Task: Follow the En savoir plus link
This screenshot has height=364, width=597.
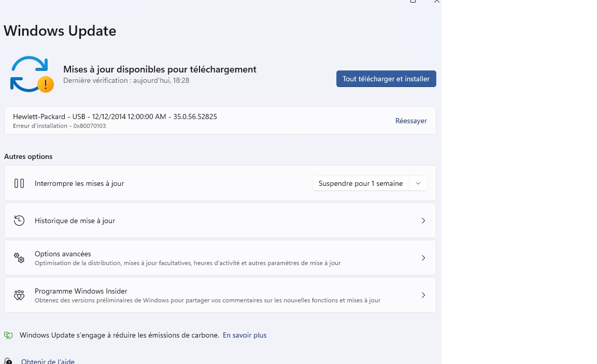Action: click(245, 335)
